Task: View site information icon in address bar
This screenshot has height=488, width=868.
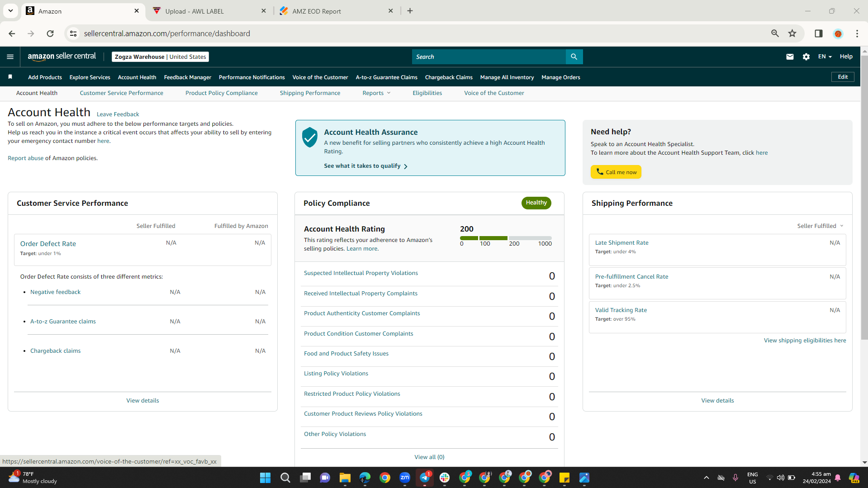Action: click(x=73, y=33)
